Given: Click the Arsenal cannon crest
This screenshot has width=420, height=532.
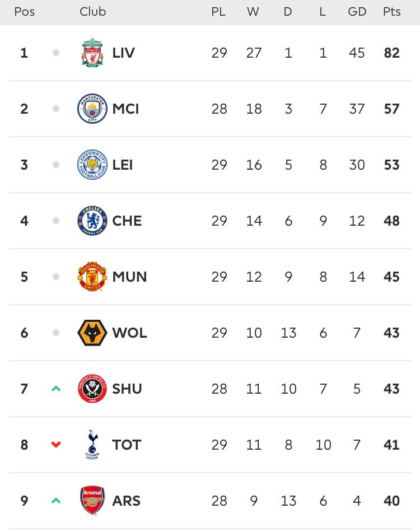Looking at the screenshot, I should coord(92,501).
